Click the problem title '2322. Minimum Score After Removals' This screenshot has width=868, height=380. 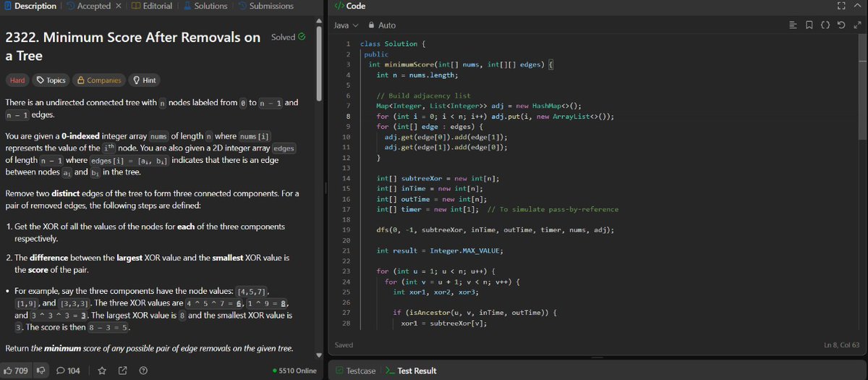[x=133, y=46]
